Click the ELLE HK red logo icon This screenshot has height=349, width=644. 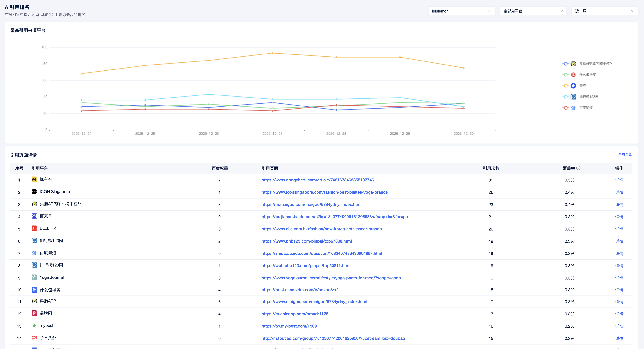(34, 228)
